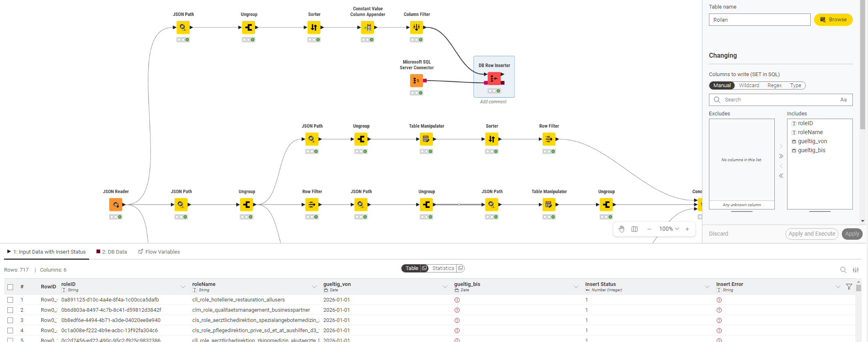Select the Column Filter node icon
868x342 pixels.
tap(416, 27)
